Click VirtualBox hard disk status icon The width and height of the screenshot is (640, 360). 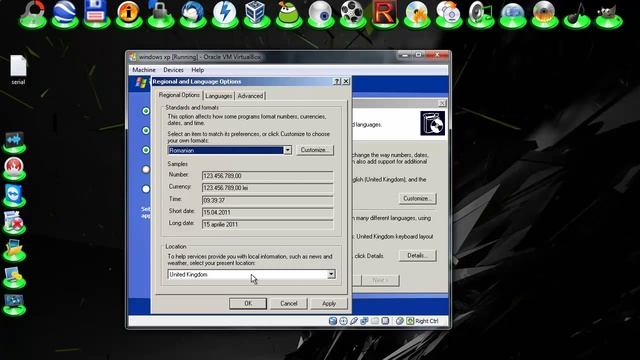(x=333, y=321)
